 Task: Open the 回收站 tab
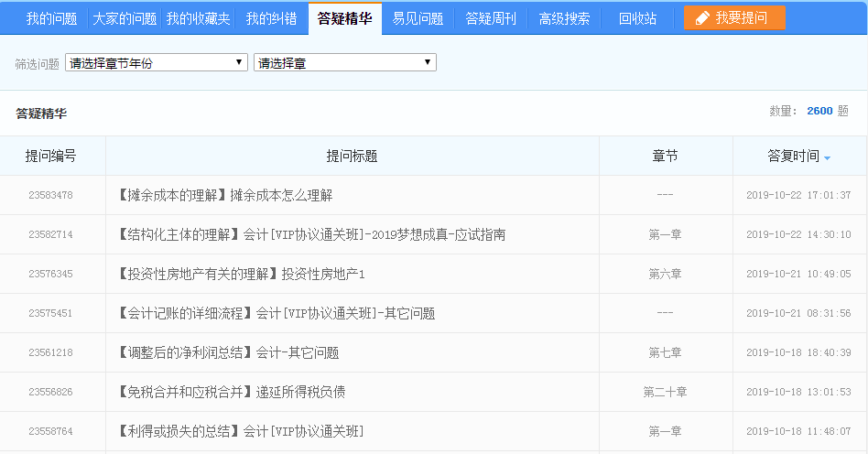[x=637, y=19]
